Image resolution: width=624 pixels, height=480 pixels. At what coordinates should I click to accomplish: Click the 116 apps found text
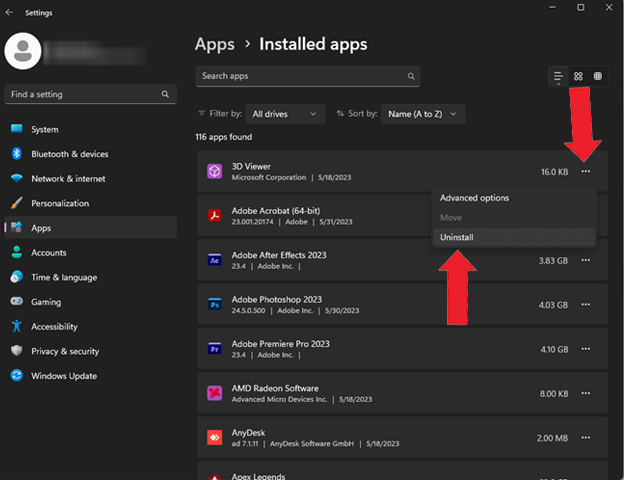point(224,137)
